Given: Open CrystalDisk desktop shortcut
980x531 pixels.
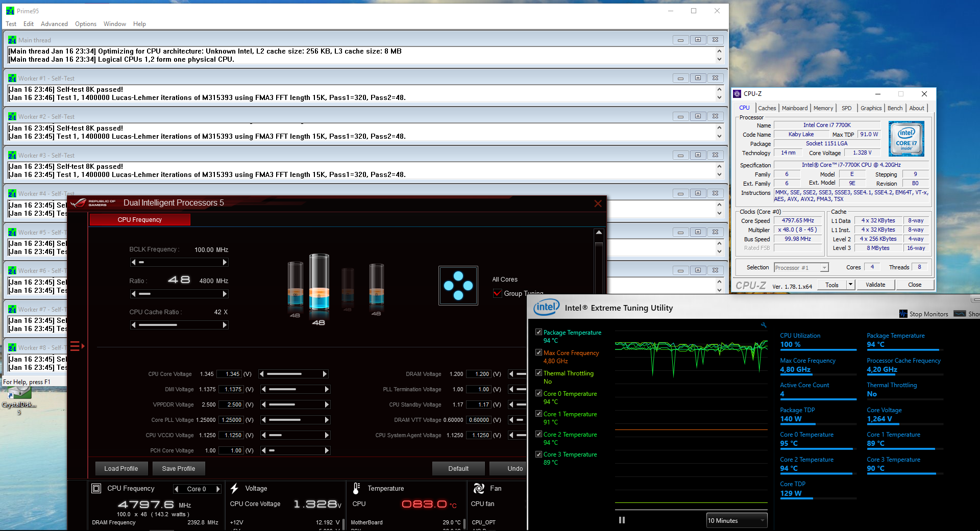Looking at the screenshot, I should coord(19,400).
